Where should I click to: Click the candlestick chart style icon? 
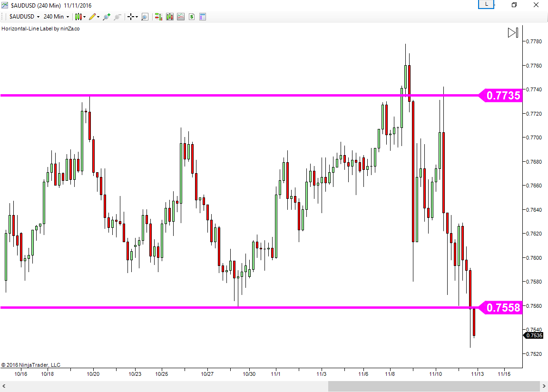[78, 17]
